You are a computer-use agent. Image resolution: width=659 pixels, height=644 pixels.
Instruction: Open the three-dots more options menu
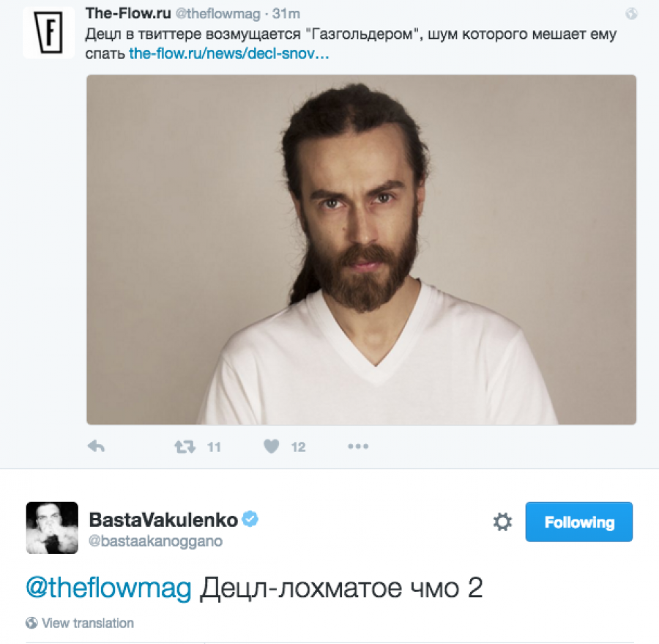click(358, 446)
